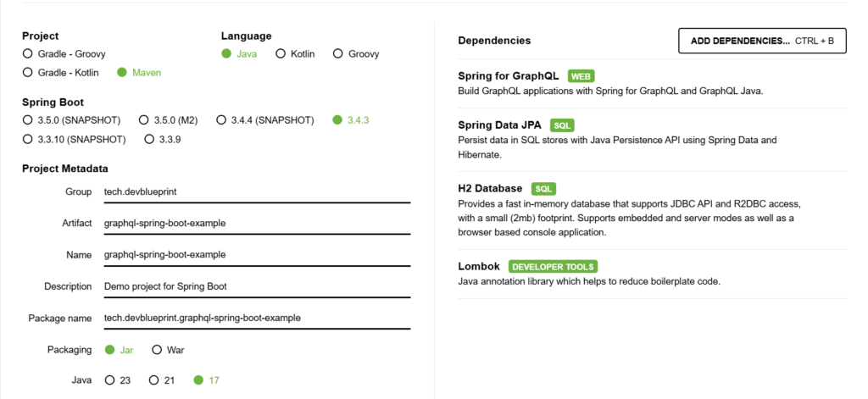
Task: Choose Spring Boot version 3.3.9
Action: [x=149, y=139]
